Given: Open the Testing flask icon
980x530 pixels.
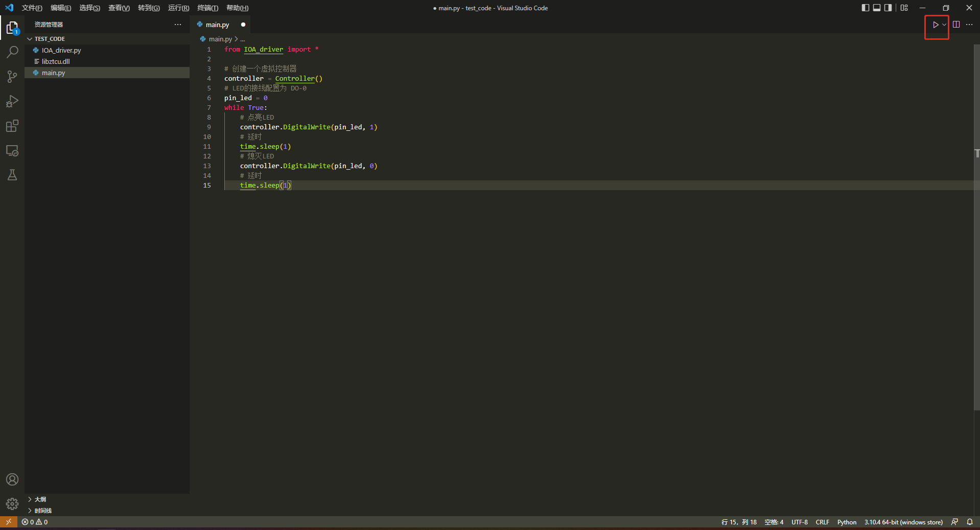Looking at the screenshot, I should pyautogui.click(x=12, y=175).
